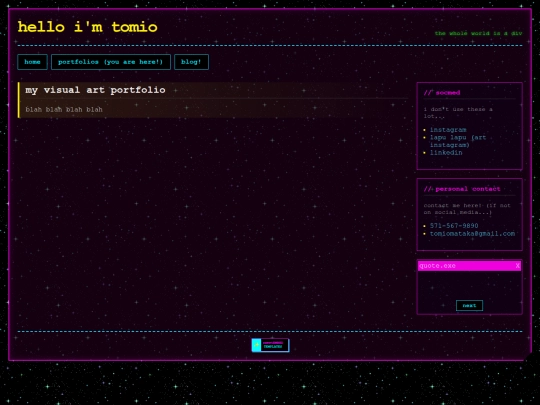Image resolution: width=540 pixels, height=405 pixels.
Task: Visit lapu lapu art instagram link
Action: [x=458, y=141]
